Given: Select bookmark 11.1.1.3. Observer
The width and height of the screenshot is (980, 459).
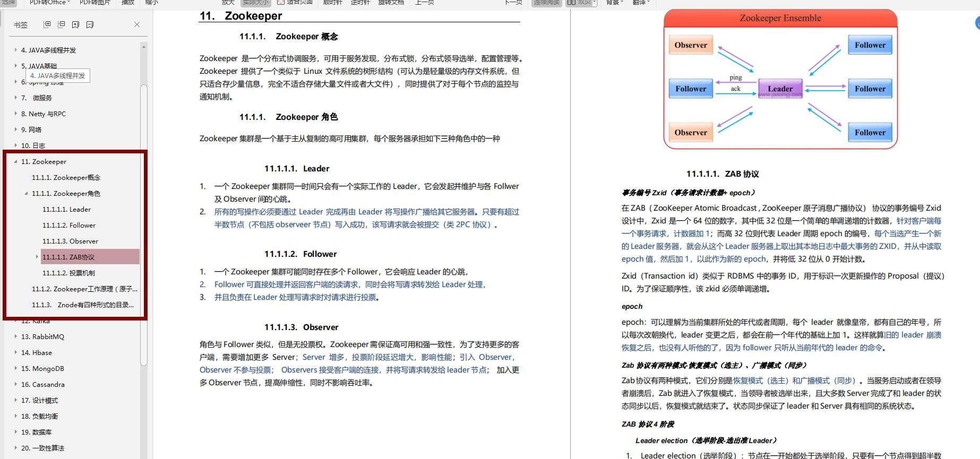Looking at the screenshot, I should click(70, 241).
